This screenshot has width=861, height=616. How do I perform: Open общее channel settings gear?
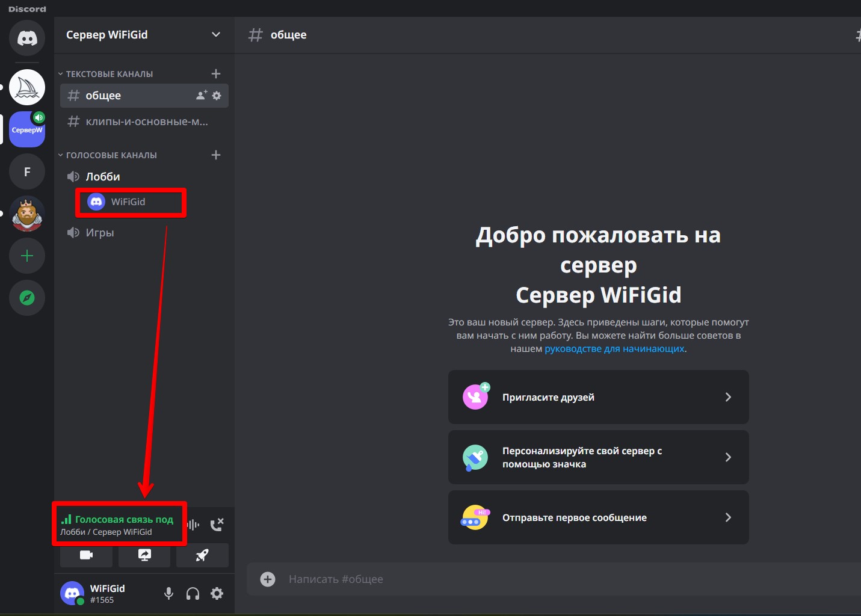(x=217, y=96)
